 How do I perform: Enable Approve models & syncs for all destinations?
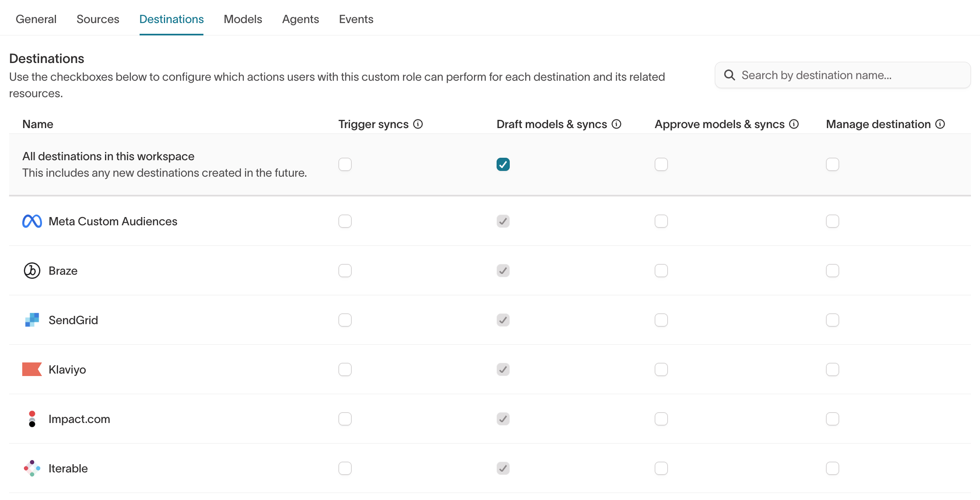[x=661, y=164]
